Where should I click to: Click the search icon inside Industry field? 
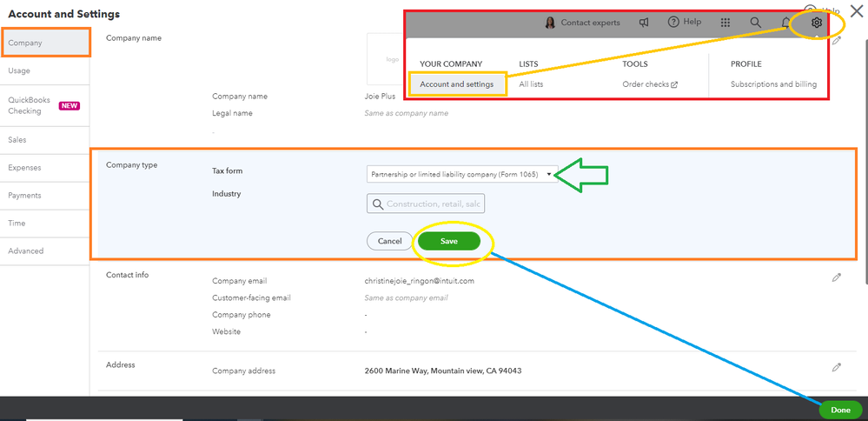tap(378, 204)
